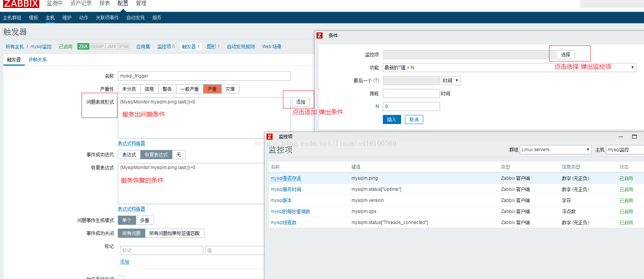Select 表达式 for 事件成功迭代

coord(129,155)
